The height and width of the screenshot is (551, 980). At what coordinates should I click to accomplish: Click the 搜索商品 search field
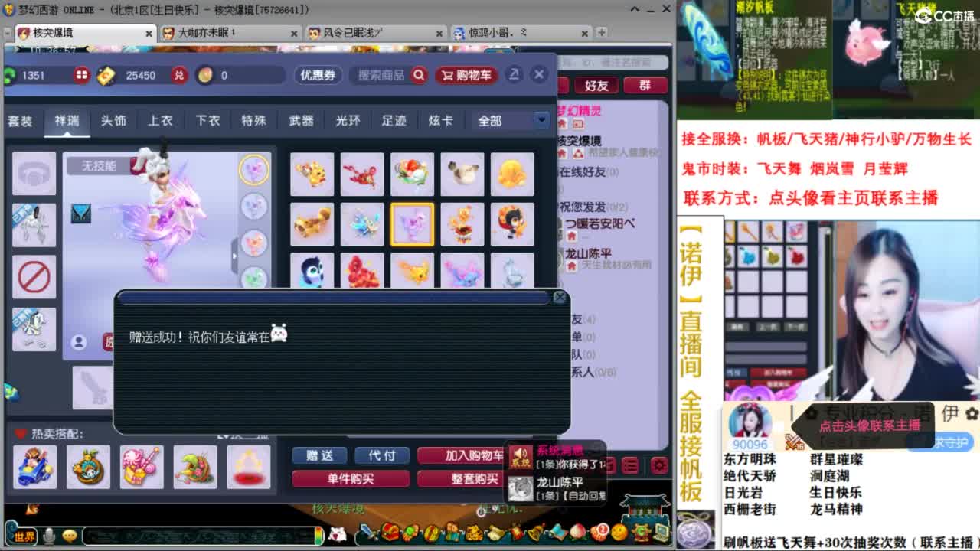click(381, 75)
